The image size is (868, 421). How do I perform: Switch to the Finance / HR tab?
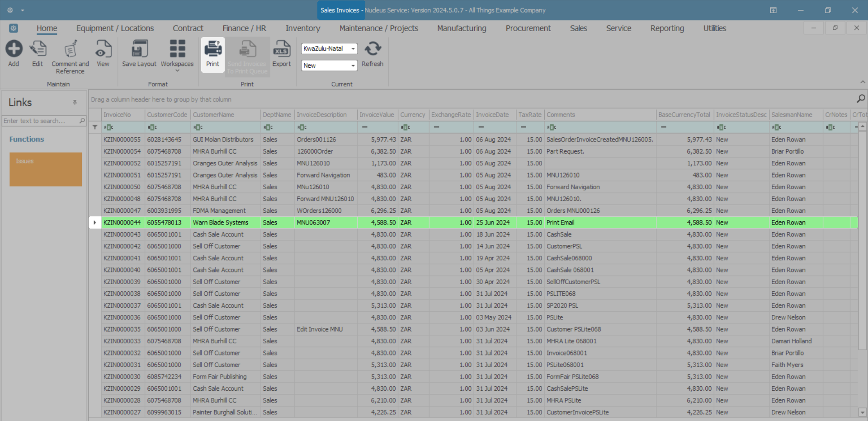pos(244,28)
